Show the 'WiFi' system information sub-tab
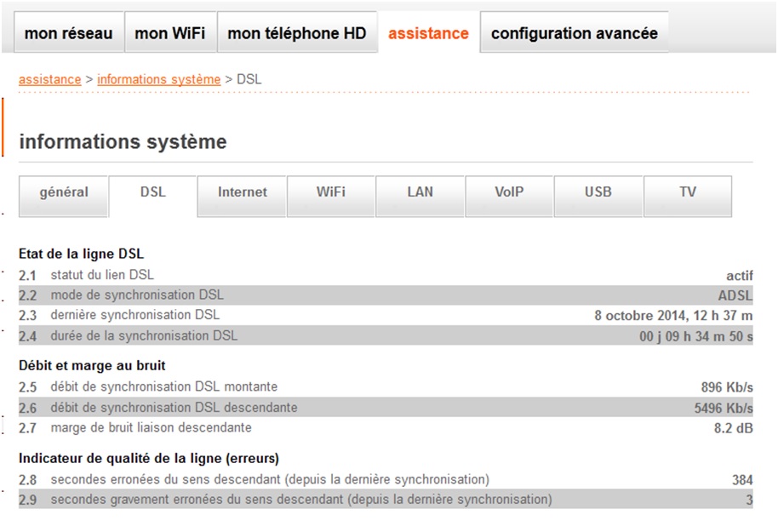 (x=331, y=192)
